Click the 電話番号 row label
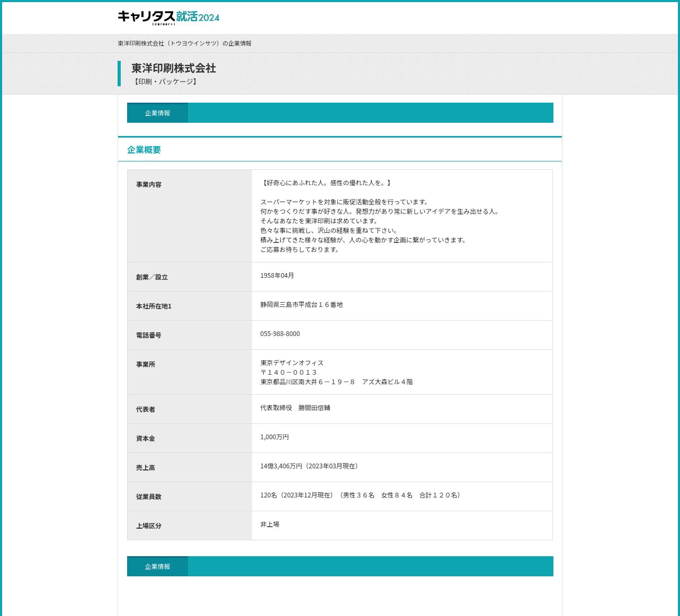The height and width of the screenshot is (616, 680). [149, 336]
